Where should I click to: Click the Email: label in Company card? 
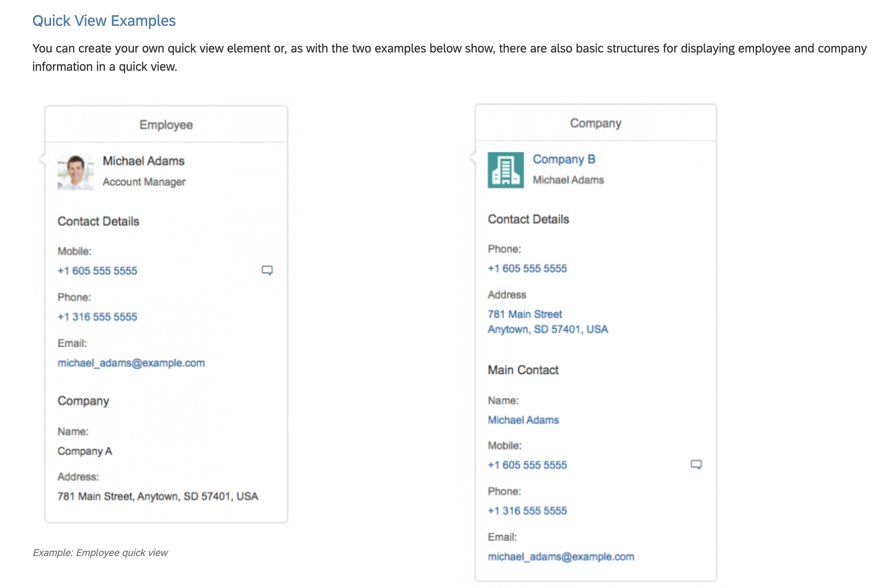pos(502,537)
